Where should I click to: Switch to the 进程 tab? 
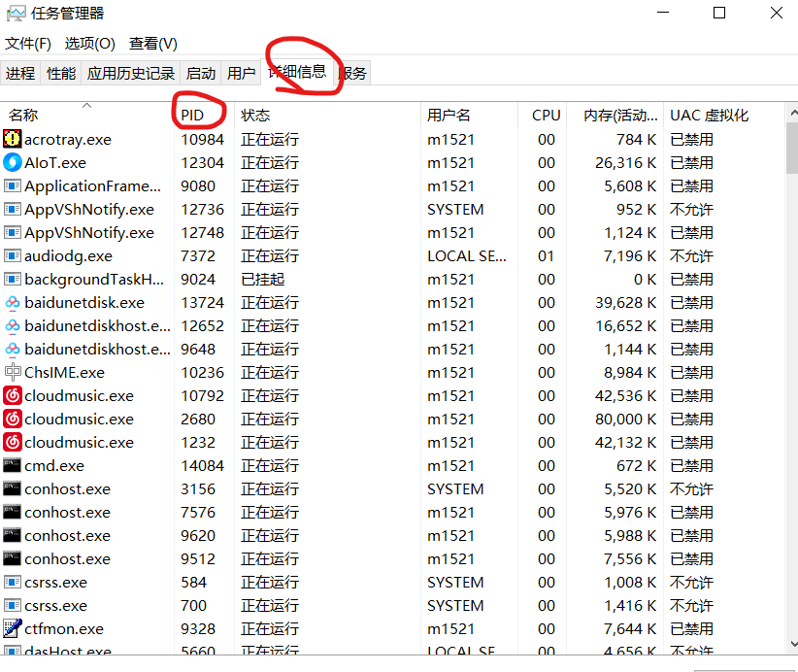20,73
